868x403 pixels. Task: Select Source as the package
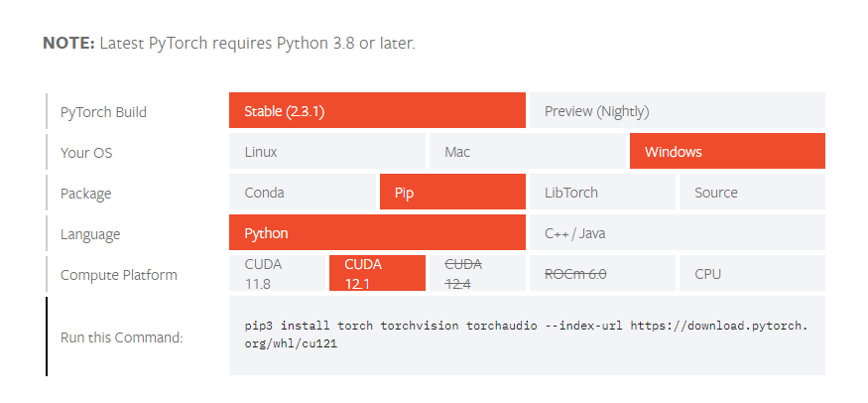pos(752,193)
